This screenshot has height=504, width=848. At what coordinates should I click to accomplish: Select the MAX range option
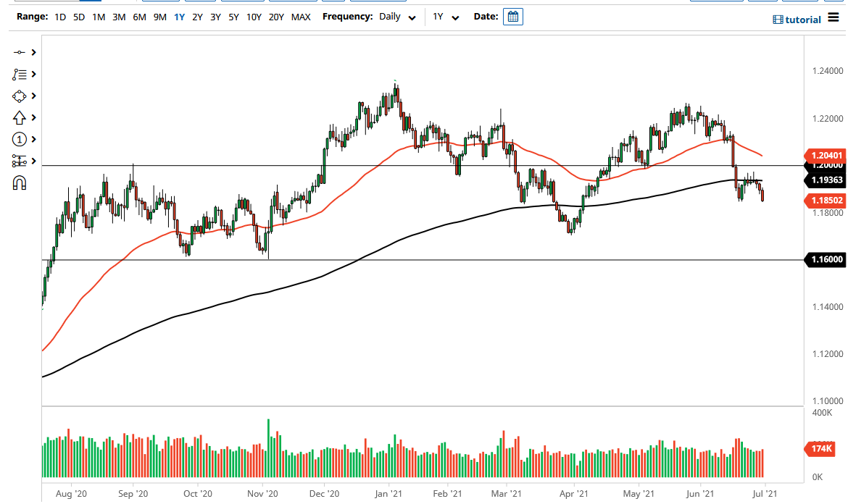tap(301, 17)
